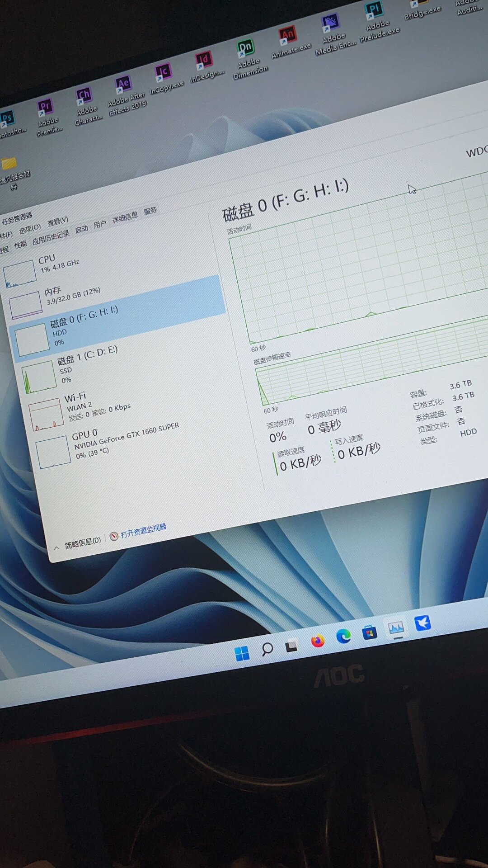Viewport: 488px width, 868px height.
Task: Click the resource monitor gauge icon
Action: [114, 536]
